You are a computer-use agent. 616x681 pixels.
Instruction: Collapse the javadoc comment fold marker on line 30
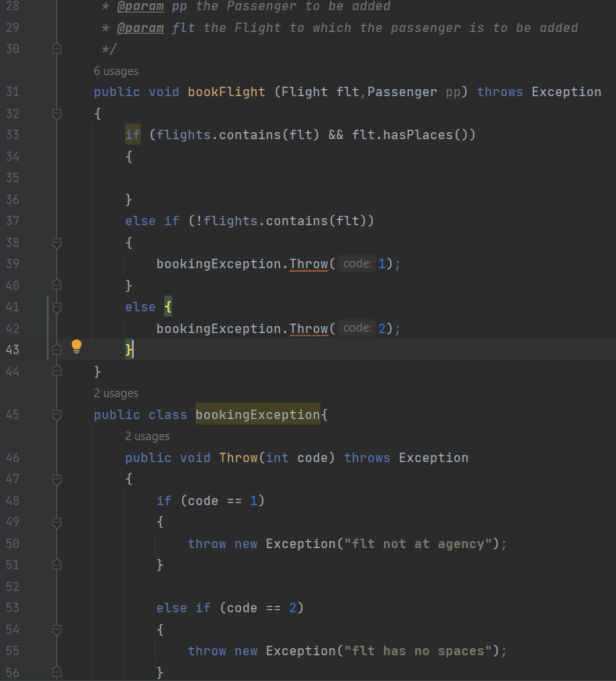point(57,48)
